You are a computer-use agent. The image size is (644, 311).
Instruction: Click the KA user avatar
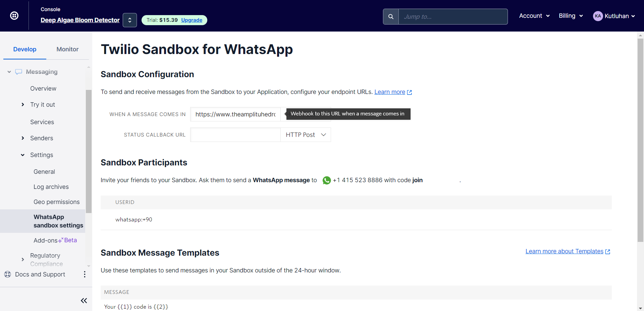[x=598, y=16]
